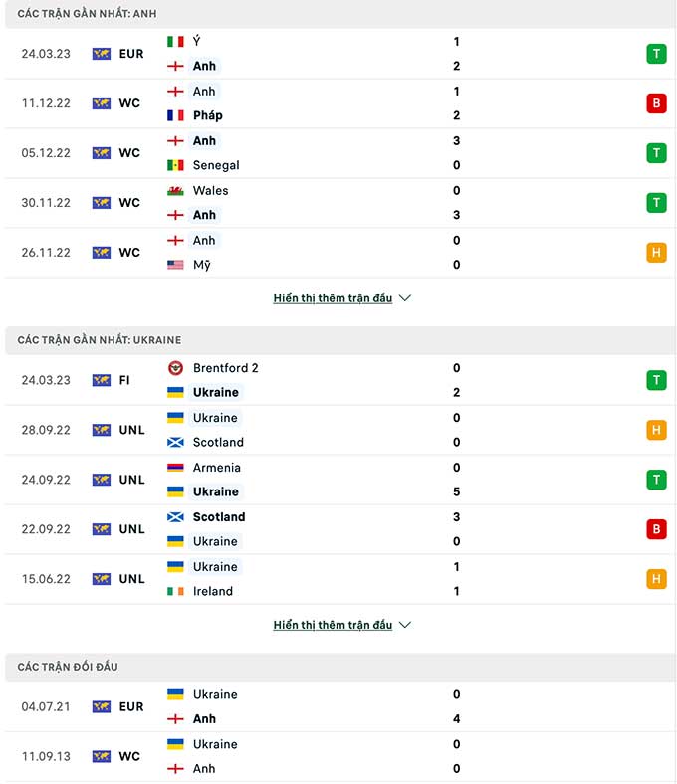Click chevron arrow beside first Hiển thị thêm

(405, 298)
